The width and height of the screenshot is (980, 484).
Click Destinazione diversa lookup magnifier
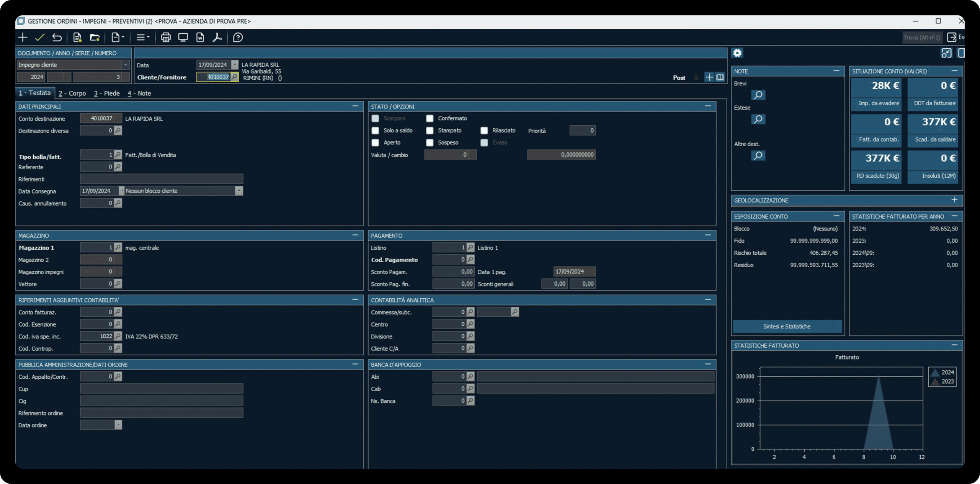(x=118, y=130)
